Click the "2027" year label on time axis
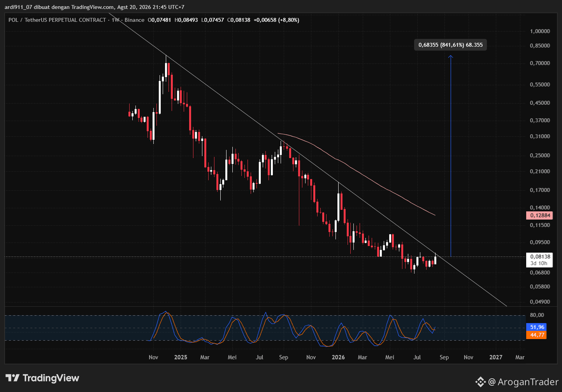The height and width of the screenshot is (392, 562). coord(496,357)
